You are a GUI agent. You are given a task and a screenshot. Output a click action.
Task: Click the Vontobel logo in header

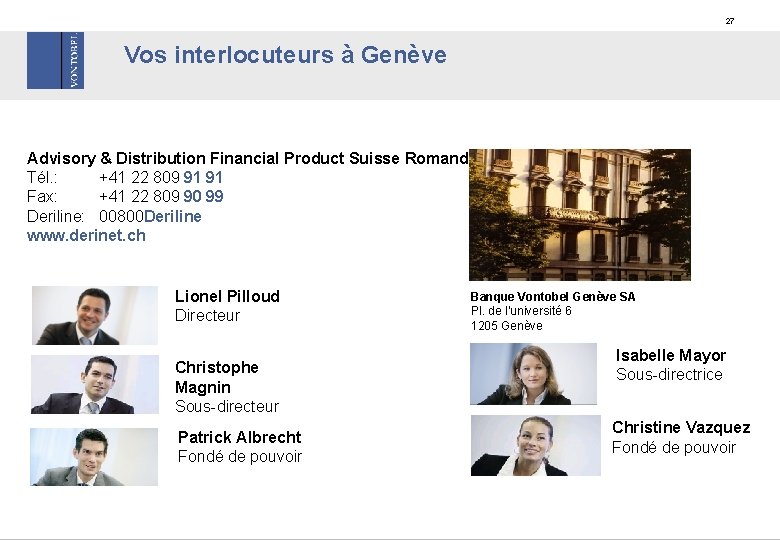55,61
